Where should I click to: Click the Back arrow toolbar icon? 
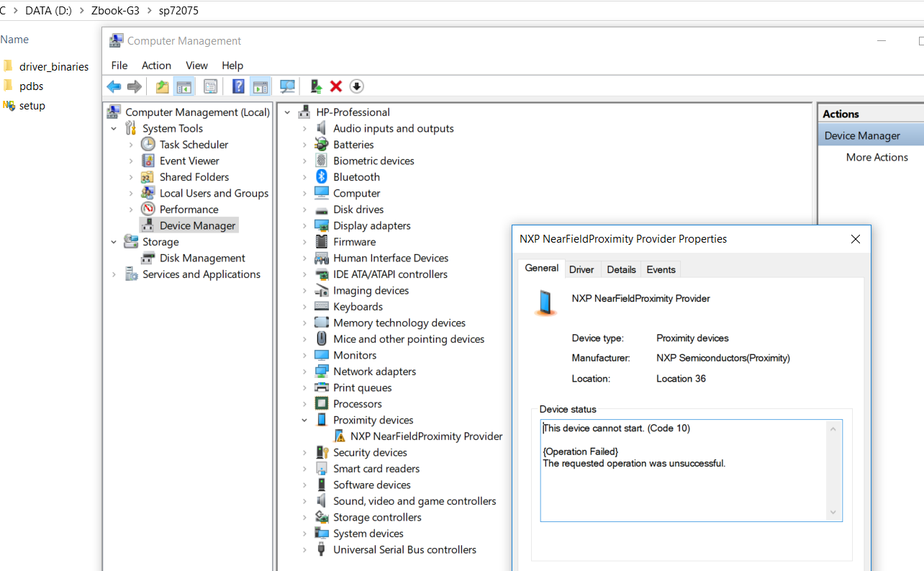[114, 86]
